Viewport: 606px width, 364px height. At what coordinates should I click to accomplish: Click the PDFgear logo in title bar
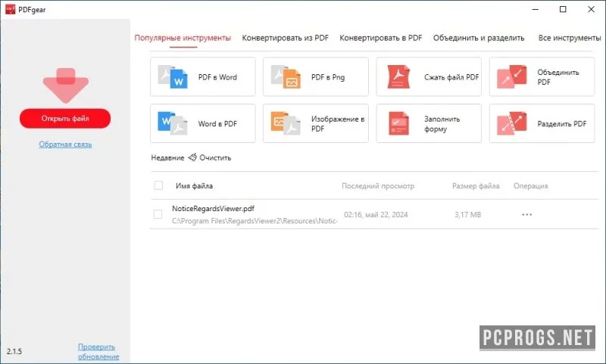point(10,9)
